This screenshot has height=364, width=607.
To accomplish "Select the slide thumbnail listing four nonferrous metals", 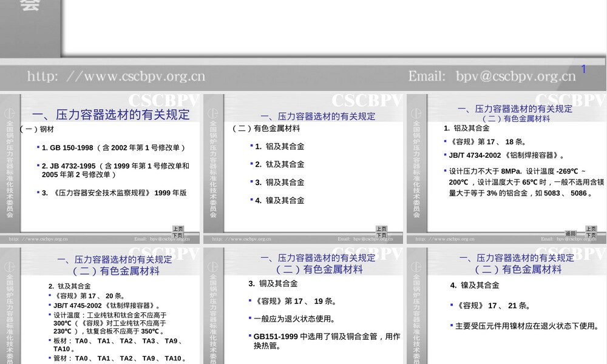I will coord(303,169).
